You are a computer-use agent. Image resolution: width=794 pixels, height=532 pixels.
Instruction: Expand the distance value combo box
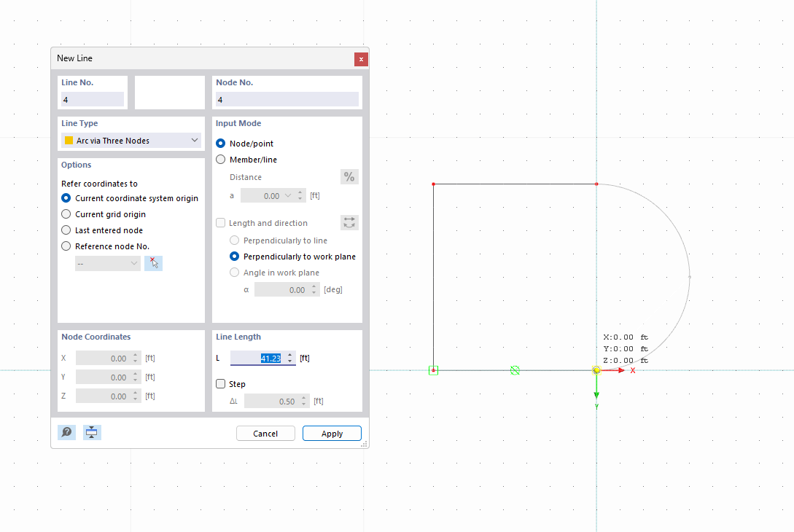click(x=289, y=195)
